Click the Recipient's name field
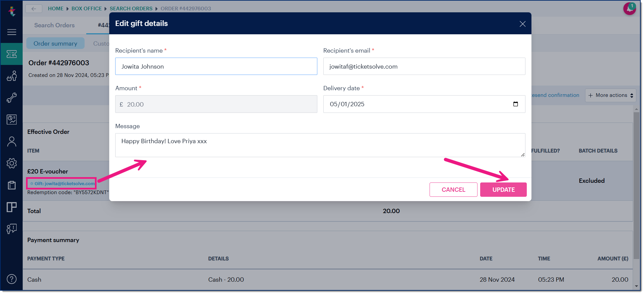Image resolution: width=644 pixels, height=294 pixels. (216, 66)
